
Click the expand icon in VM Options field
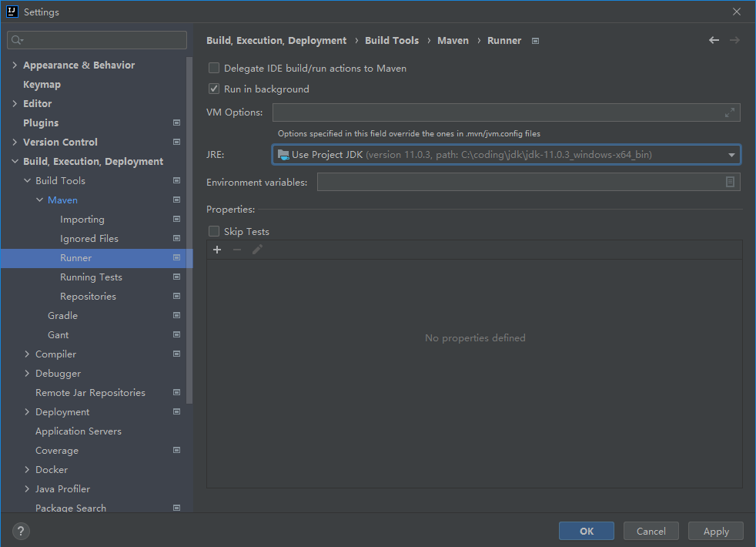729,112
